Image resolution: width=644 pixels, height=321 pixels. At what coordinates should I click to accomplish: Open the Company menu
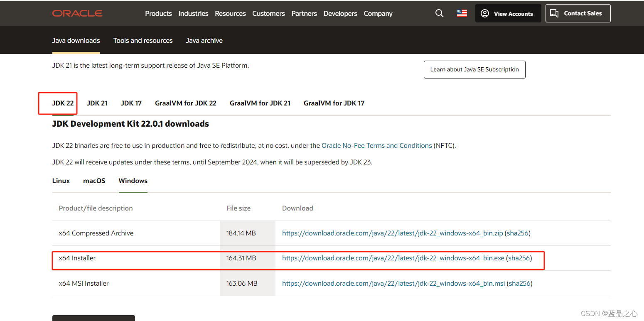click(378, 13)
